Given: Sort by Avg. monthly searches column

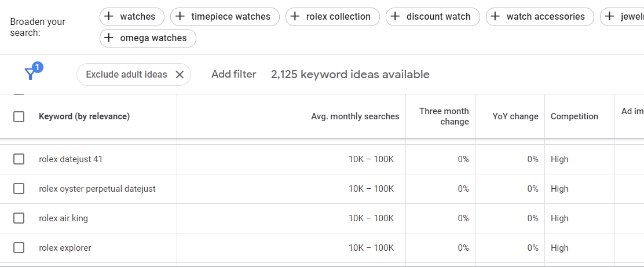Looking at the screenshot, I should click(x=355, y=116).
